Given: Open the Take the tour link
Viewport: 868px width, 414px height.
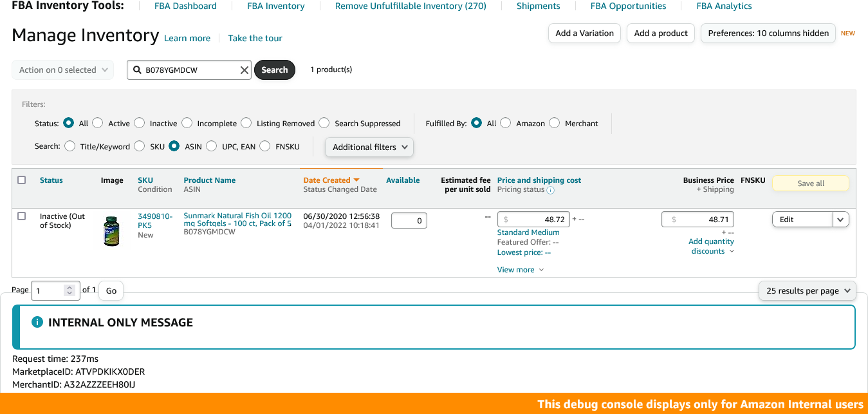Looking at the screenshot, I should point(255,39).
